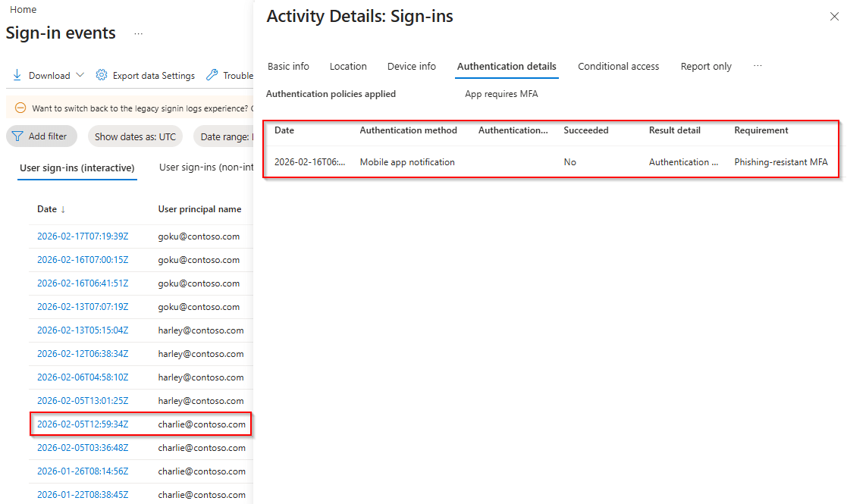Select the Mobile app notification row
Screen dimensions: 847x504
coord(408,162)
